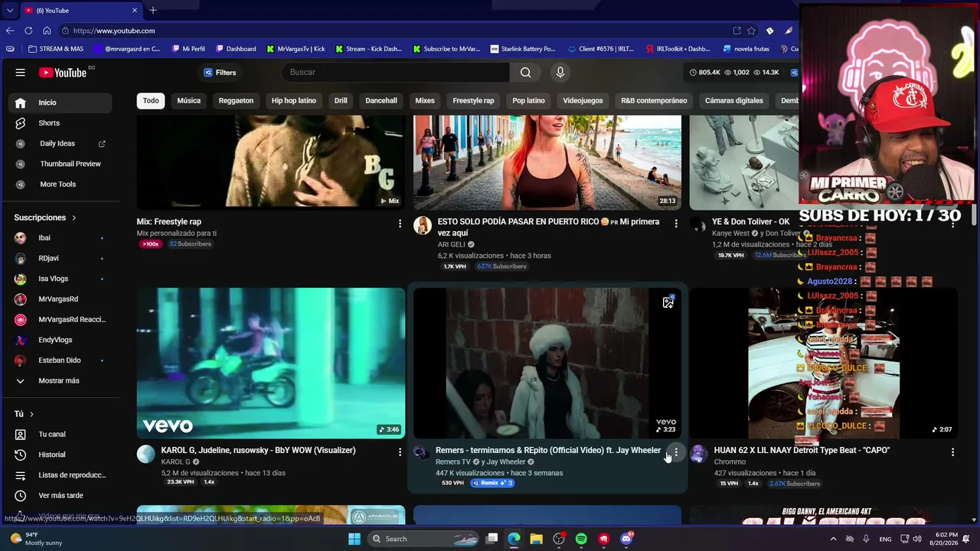Screen dimensions: 980x551
Task: Open Discord from the taskbar
Action: [626, 539]
